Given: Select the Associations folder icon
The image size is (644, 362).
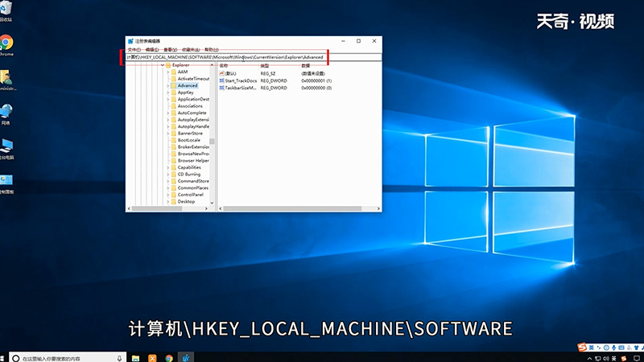Looking at the screenshot, I should pos(174,106).
